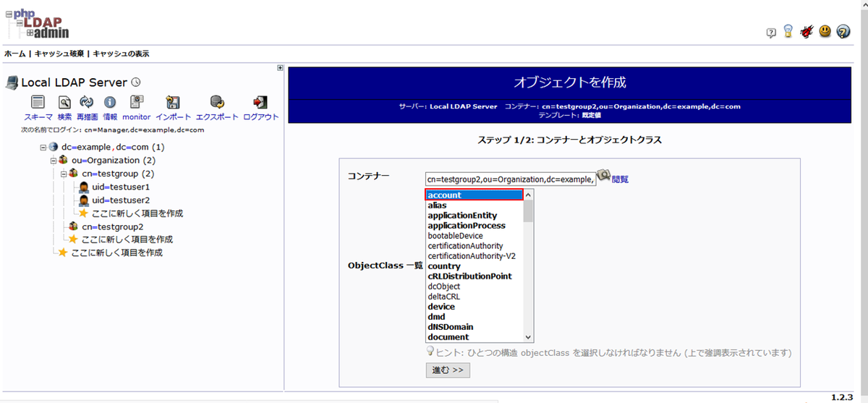
Task: Open the ホーム menu link
Action: coord(14,54)
